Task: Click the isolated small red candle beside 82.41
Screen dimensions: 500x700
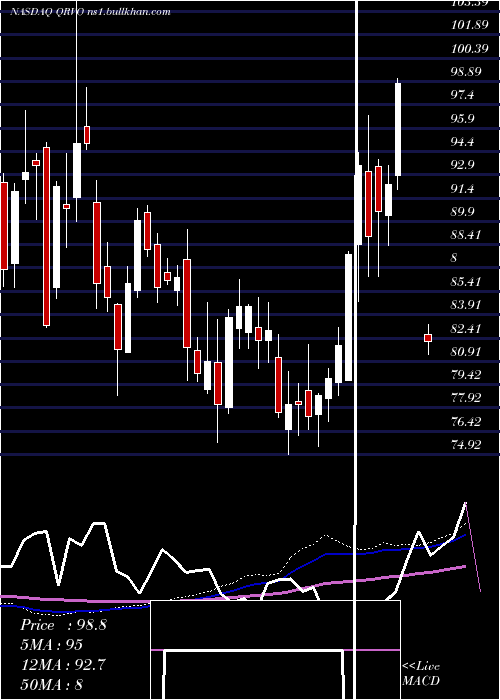Action: (x=428, y=338)
